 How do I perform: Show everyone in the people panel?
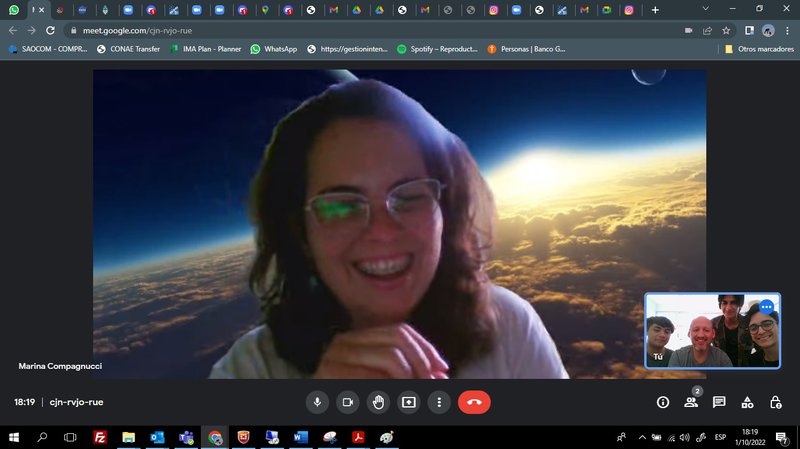pyautogui.click(x=691, y=403)
